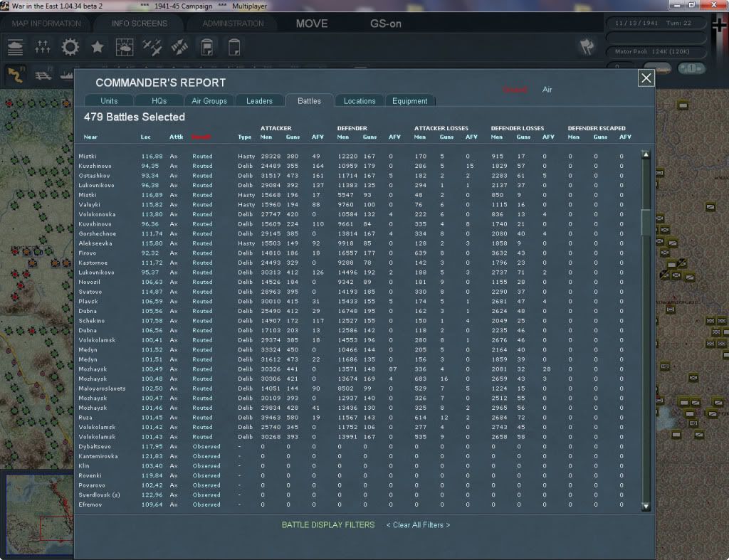Click the Sverdlovsk (s) observed battle row
The width and height of the screenshot is (729, 560).
coord(353,495)
